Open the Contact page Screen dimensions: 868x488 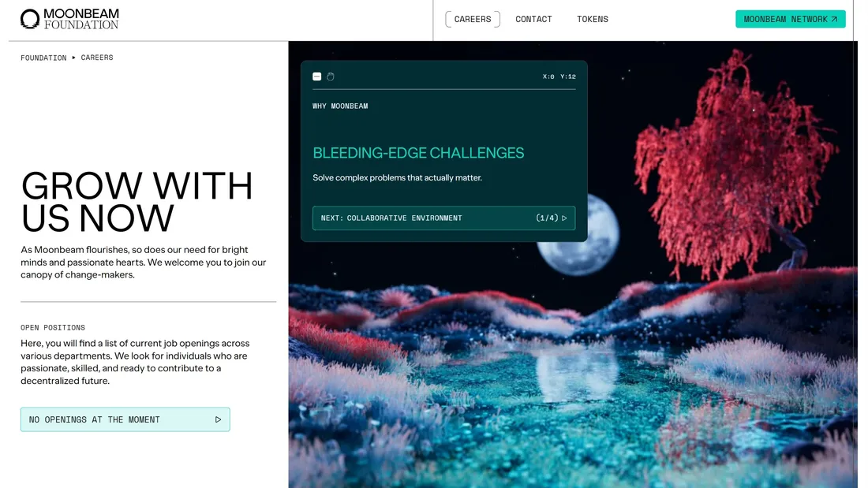(533, 20)
